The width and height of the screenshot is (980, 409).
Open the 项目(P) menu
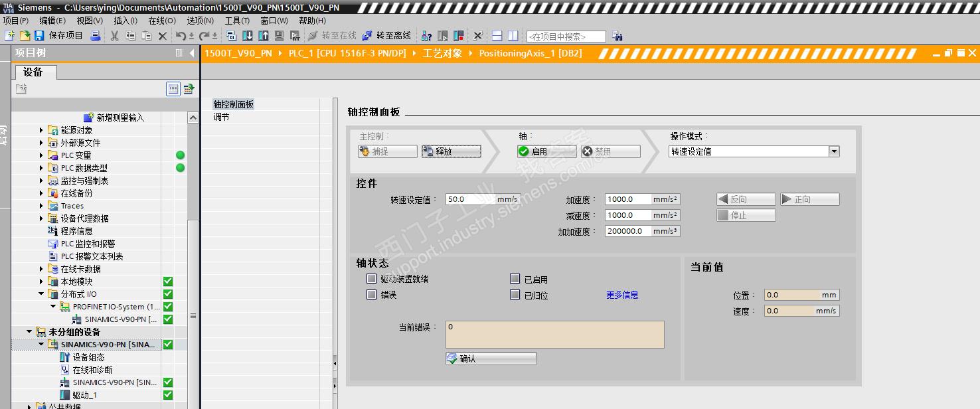tap(16, 21)
